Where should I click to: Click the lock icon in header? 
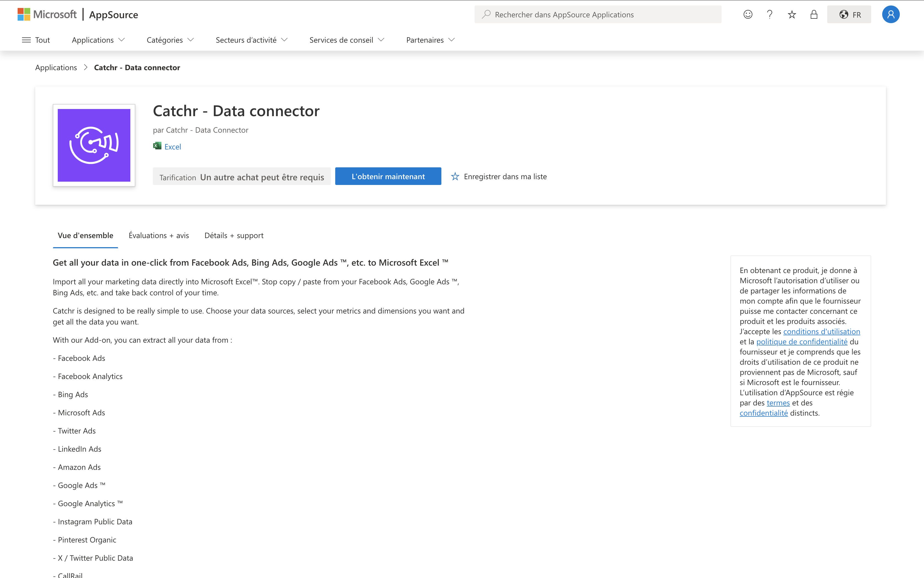click(814, 15)
